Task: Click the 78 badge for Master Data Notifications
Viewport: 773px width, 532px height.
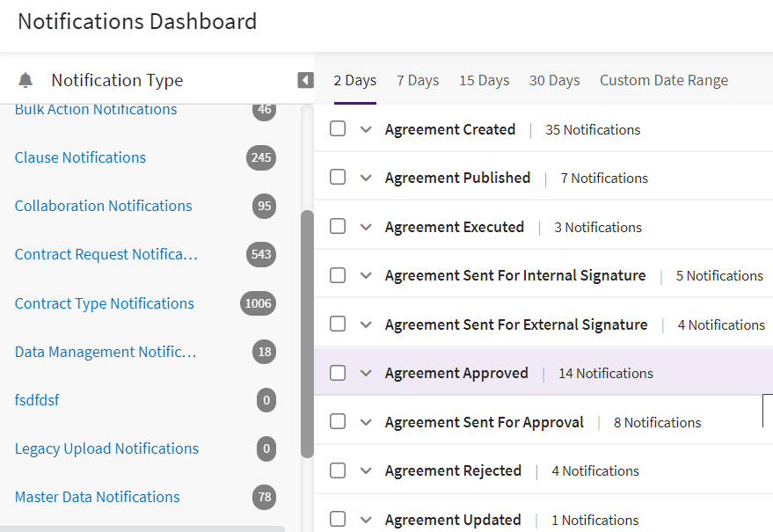Action: coord(264,498)
